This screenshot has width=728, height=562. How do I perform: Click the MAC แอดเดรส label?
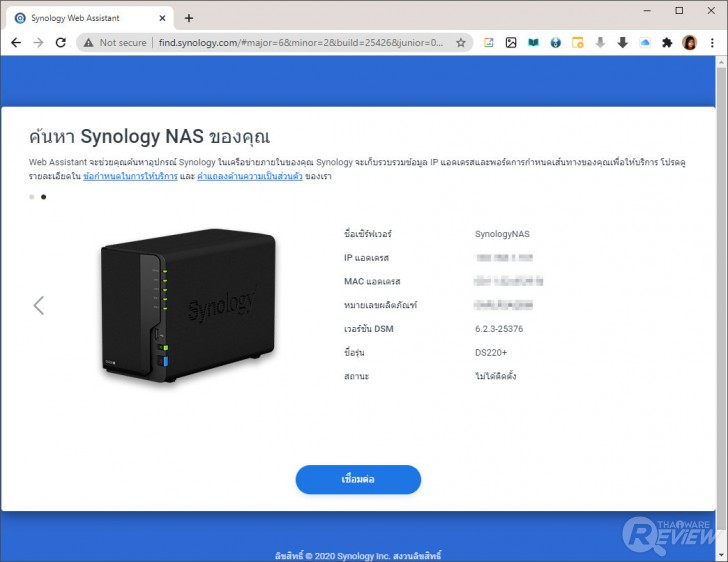pos(372,281)
